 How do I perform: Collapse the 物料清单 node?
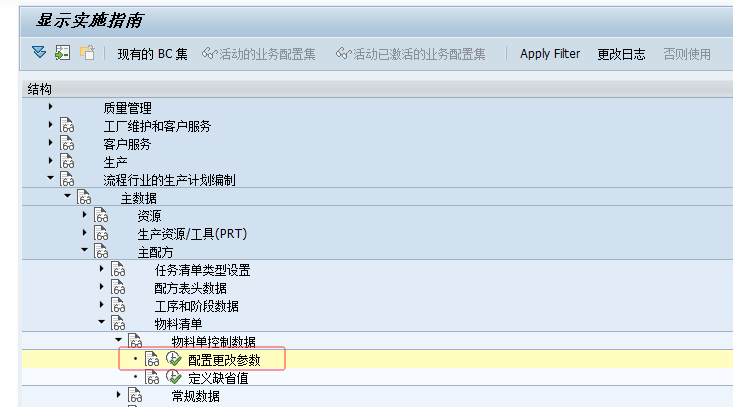[x=101, y=323]
